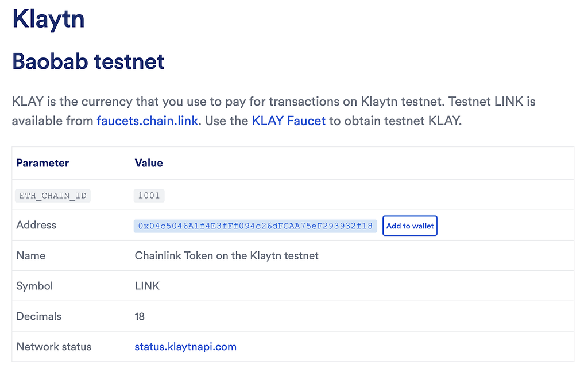This screenshot has width=588, height=376.
Task: Click the 18 decimals value
Action: click(140, 316)
